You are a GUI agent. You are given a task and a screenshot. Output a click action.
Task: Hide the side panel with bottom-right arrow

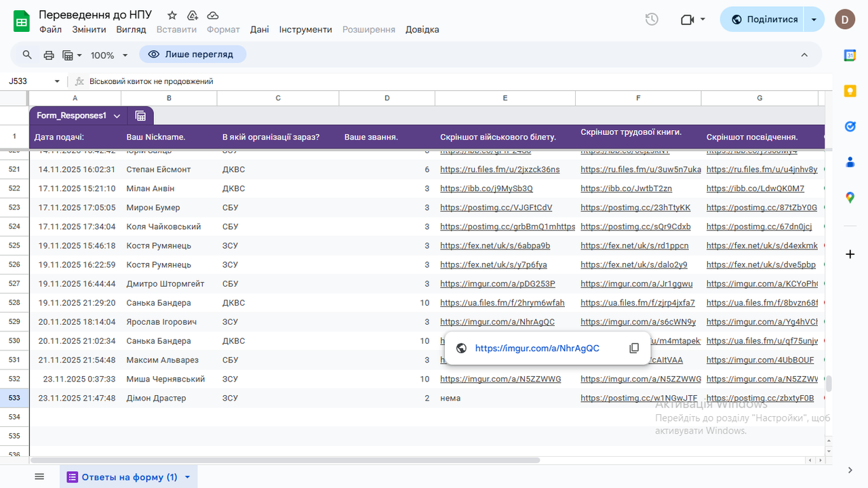[x=850, y=470]
